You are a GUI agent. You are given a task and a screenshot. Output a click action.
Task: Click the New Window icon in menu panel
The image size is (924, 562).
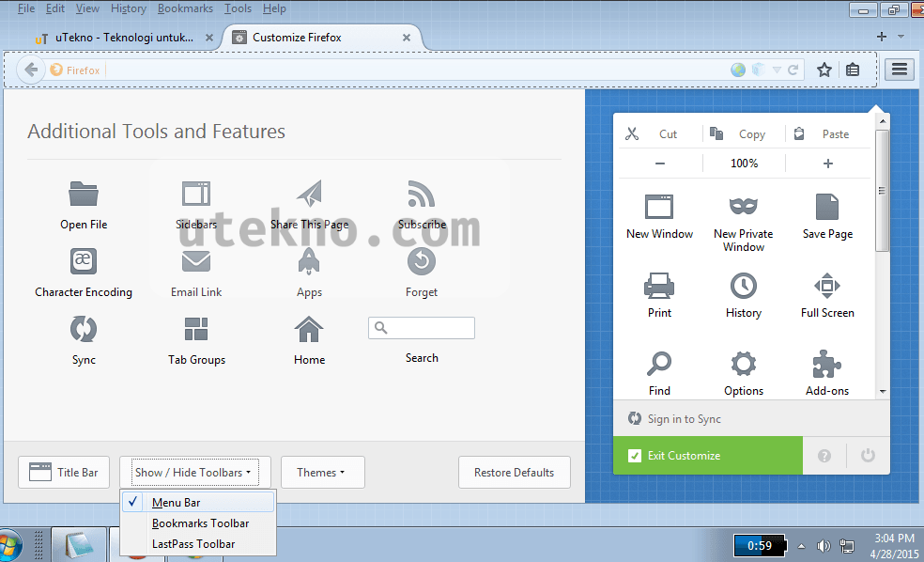tap(659, 207)
